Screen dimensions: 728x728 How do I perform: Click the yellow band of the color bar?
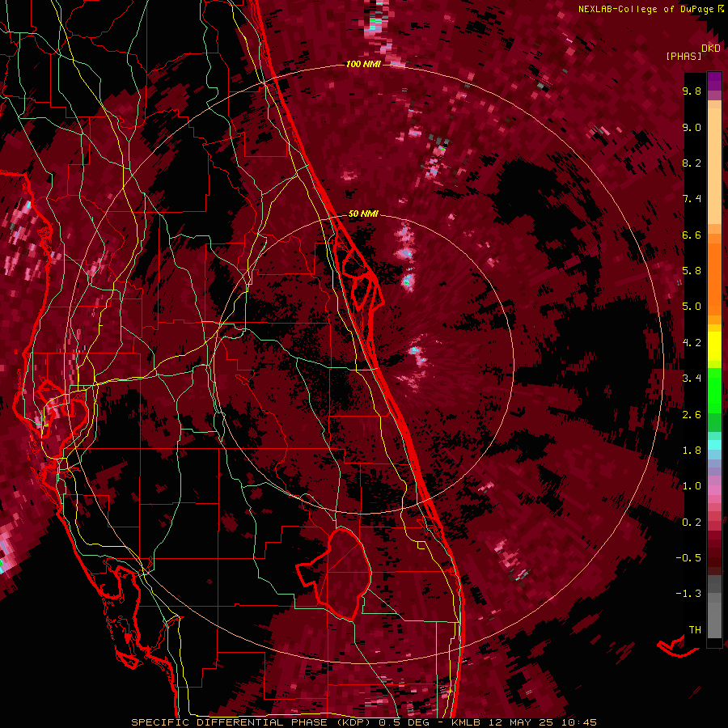pos(714,346)
